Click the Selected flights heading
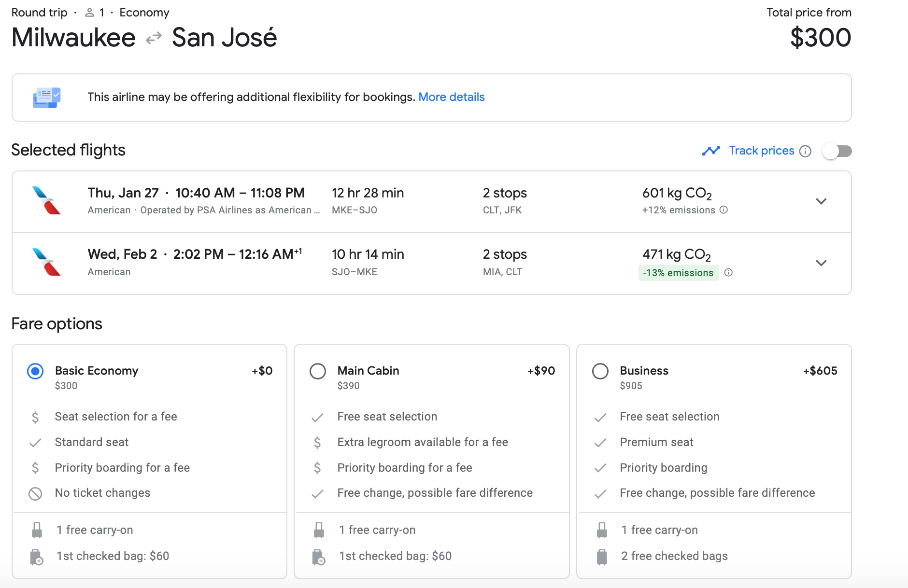This screenshot has width=908, height=588. [x=68, y=150]
